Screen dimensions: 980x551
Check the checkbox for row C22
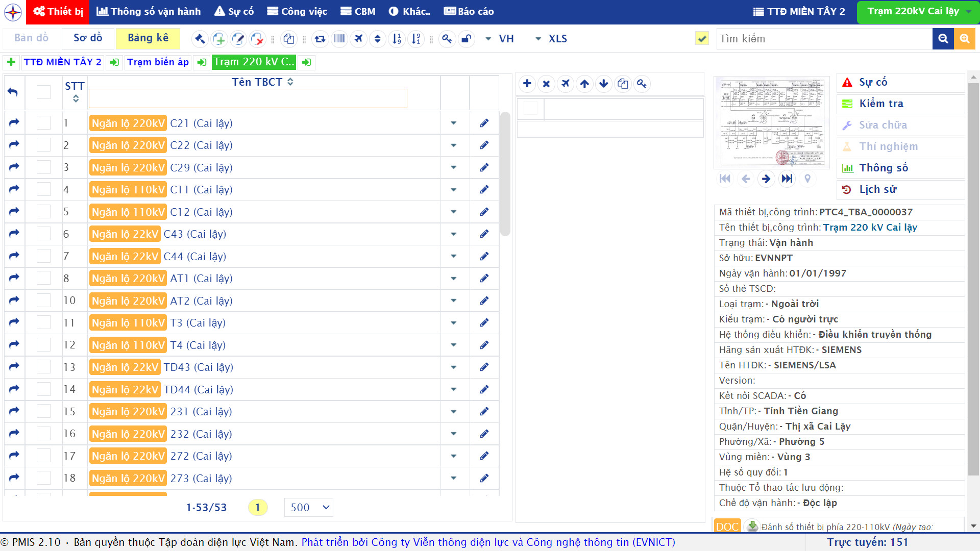tap(43, 145)
